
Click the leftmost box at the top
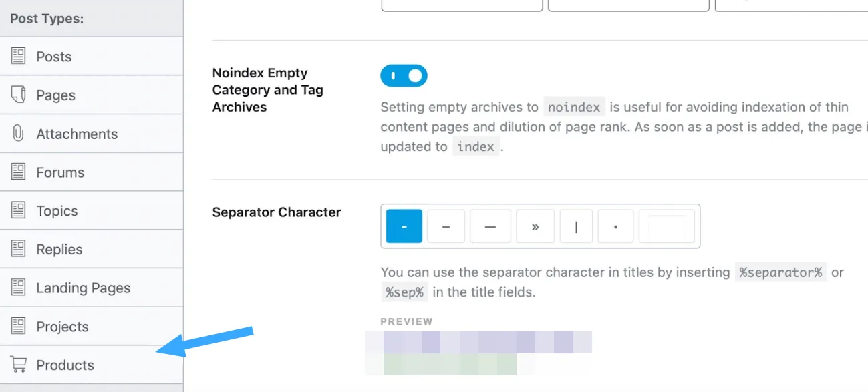pos(461,5)
